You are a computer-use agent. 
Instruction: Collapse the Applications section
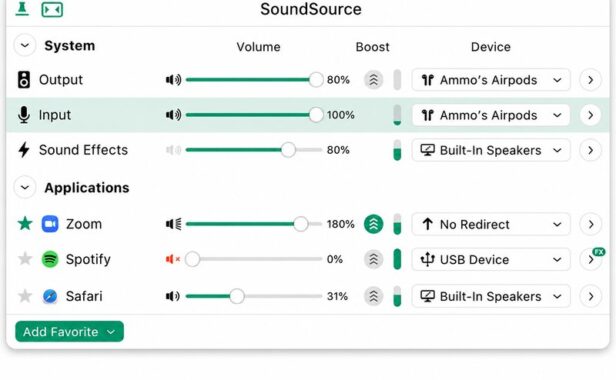coord(25,187)
